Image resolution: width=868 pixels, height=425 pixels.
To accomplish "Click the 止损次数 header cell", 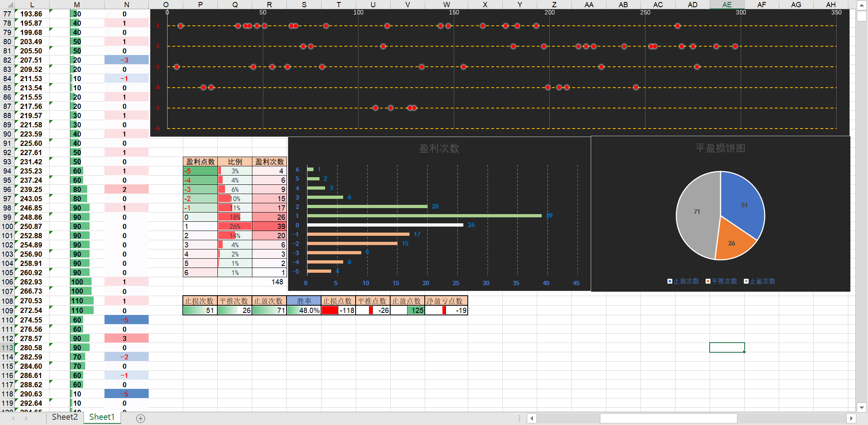I will [200, 301].
